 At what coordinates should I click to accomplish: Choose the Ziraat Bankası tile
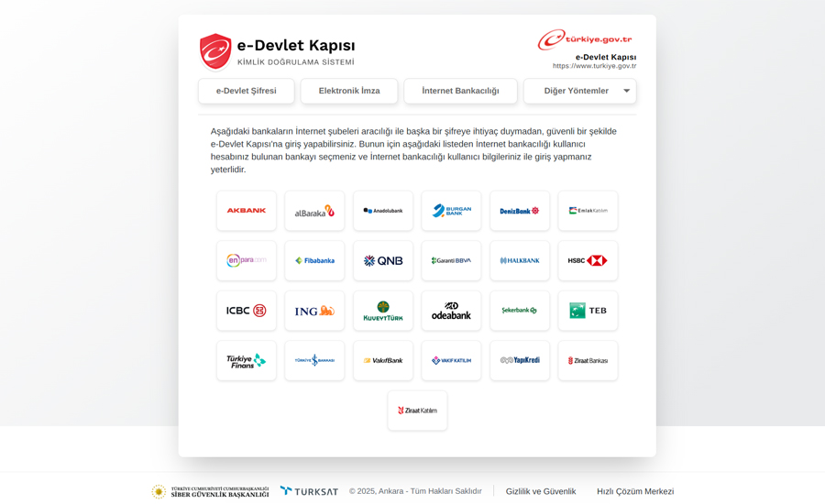[x=588, y=360]
